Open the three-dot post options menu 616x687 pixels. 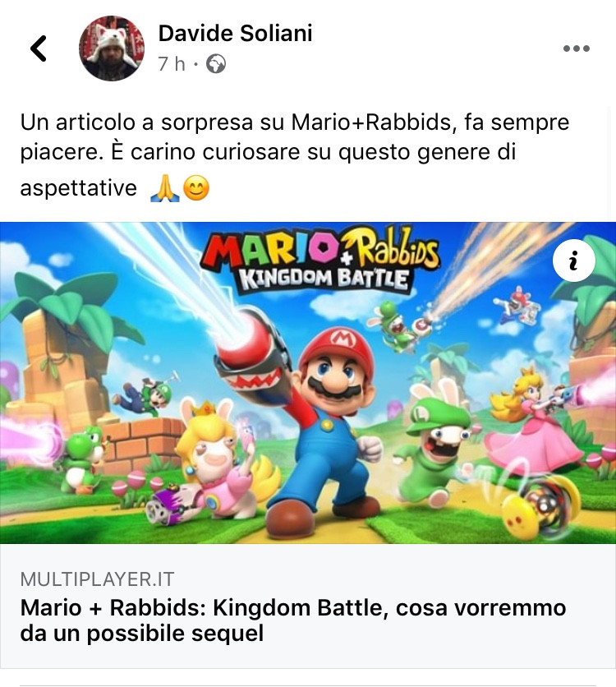point(576,48)
